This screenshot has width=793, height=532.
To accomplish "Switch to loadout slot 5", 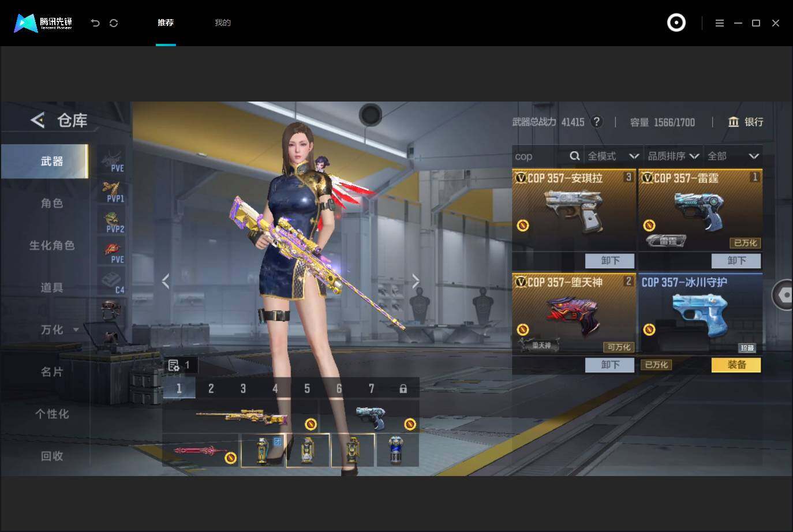I will [x=307, y=388].
